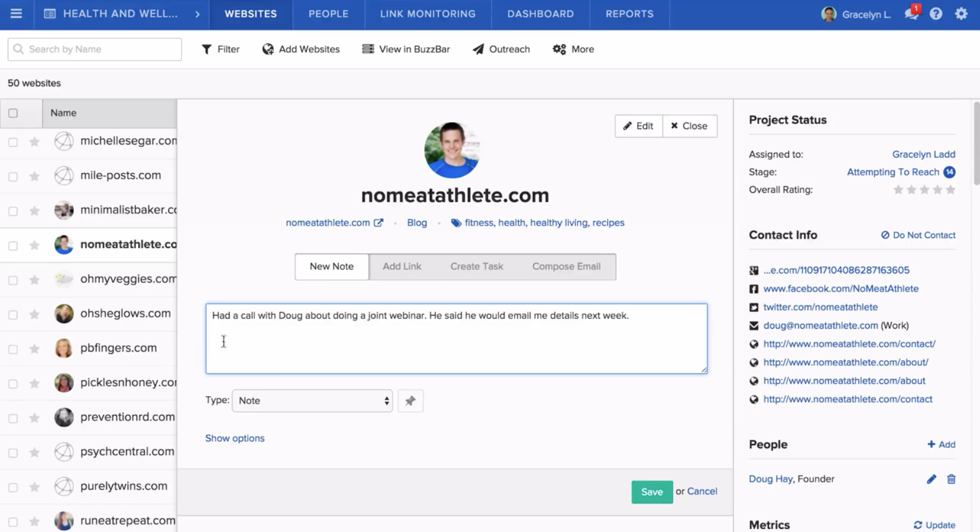This screenshot has width=980, height=532.
Task: Click the Google Plus contact icon
Action: (x=754, y=270)
